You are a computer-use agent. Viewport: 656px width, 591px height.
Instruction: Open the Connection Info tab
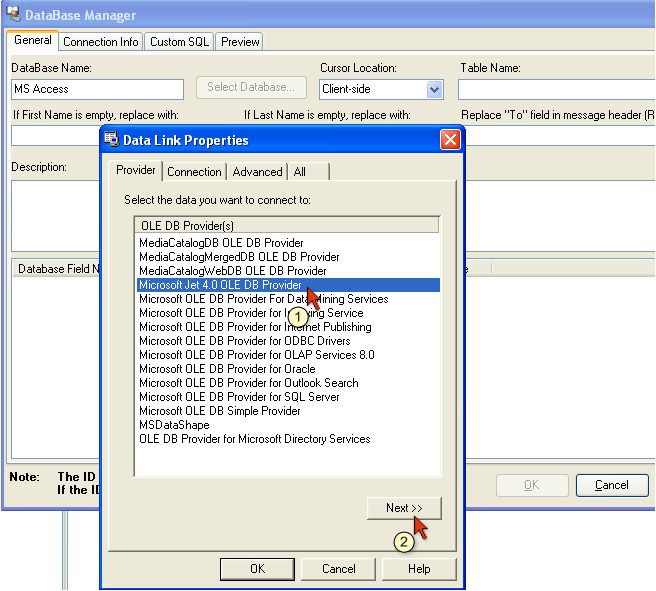tap(100, 42)
